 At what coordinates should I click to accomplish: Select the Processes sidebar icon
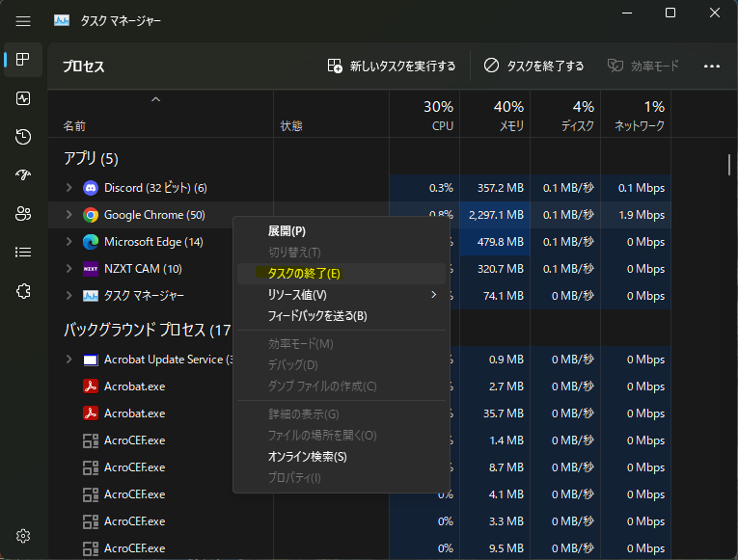point(22,60)
